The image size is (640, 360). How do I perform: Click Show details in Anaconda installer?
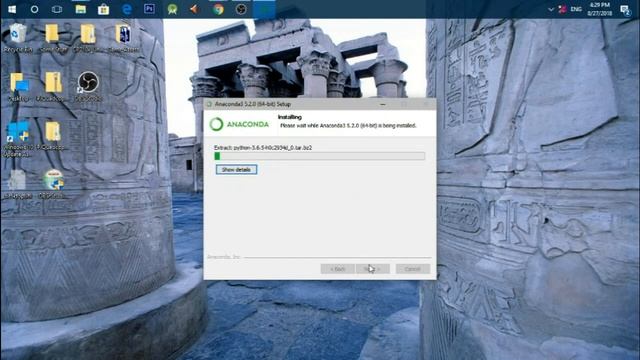[236, 169]
